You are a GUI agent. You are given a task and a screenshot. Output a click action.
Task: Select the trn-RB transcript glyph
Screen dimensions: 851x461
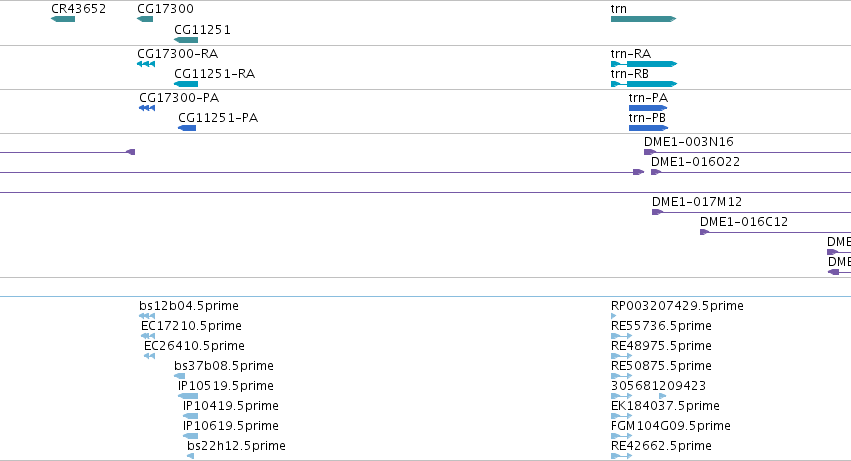pyautogui.click(x=644, y=84)
